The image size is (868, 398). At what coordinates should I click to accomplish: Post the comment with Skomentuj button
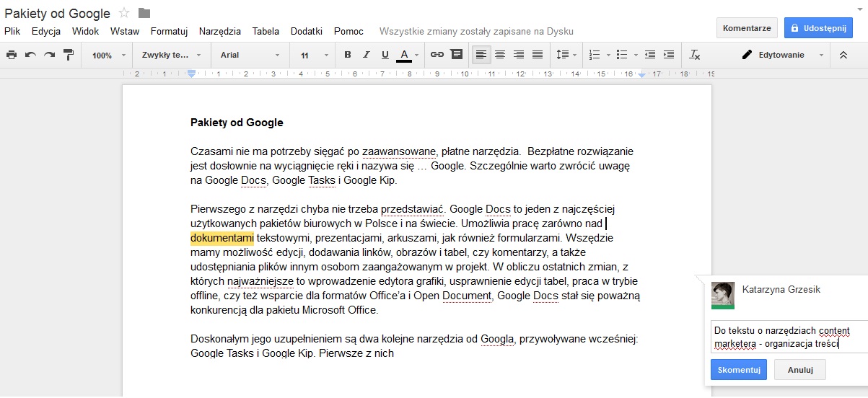coord(739,370)
